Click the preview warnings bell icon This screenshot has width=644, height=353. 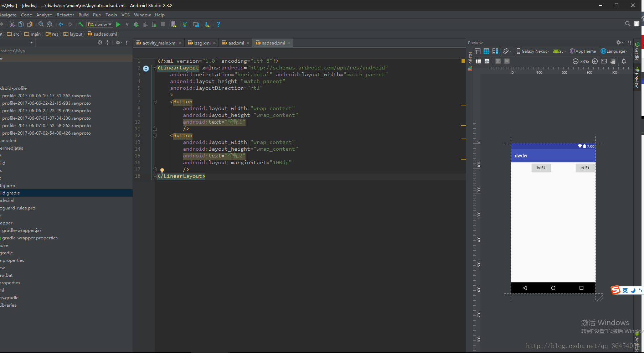point(624,61)
